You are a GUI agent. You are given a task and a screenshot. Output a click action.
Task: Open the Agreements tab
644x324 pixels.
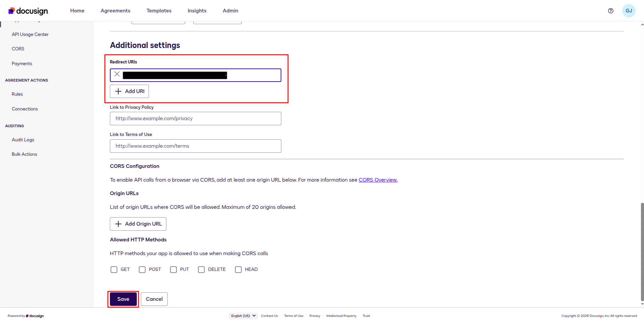(x=115, y=11)
